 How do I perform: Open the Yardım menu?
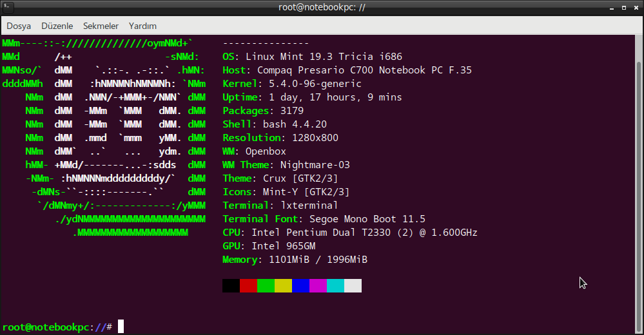click(x=142, y=26)
